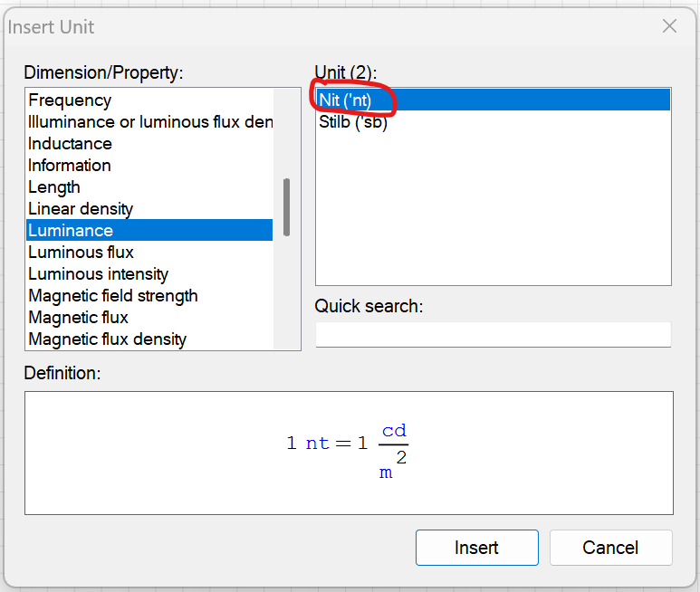Pick the Magnetic flux entry
This screenshot has height=592, width=700.
(x=78, y=318)
